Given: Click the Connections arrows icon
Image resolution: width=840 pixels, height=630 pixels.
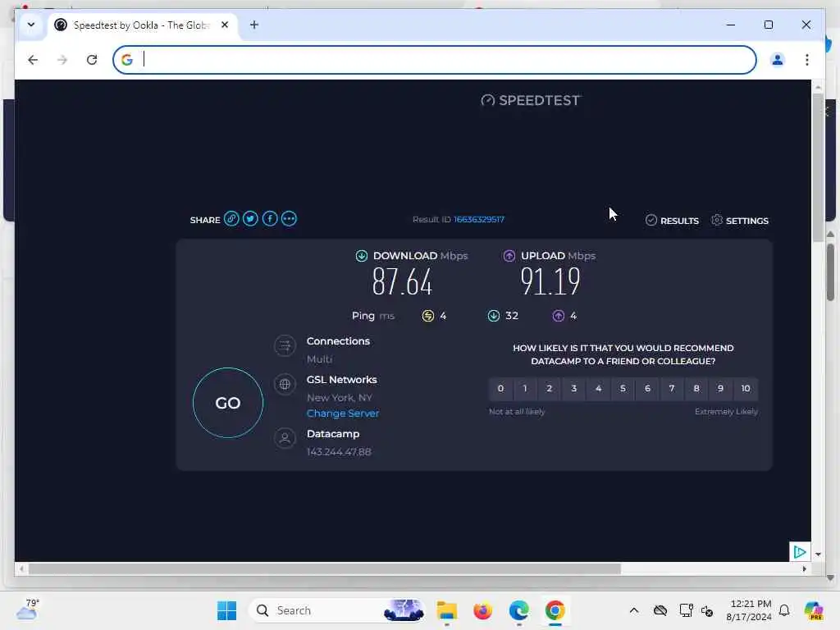Looking at the screenshot, I should (x=285, y=345).
